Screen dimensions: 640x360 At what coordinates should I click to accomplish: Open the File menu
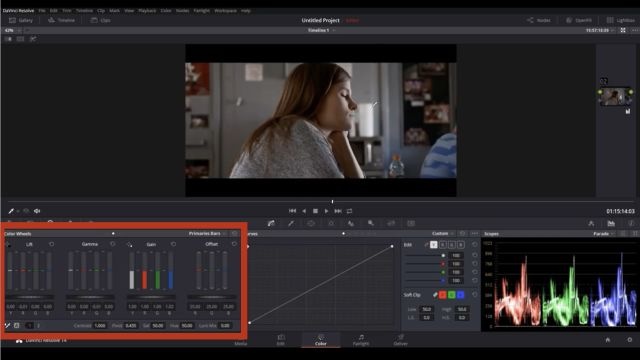(x=42, y=11)
